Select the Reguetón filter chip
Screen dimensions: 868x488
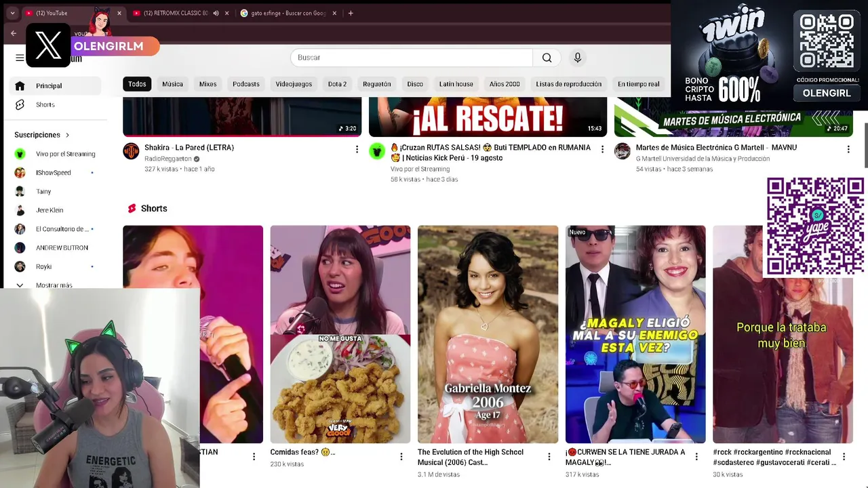377,84
